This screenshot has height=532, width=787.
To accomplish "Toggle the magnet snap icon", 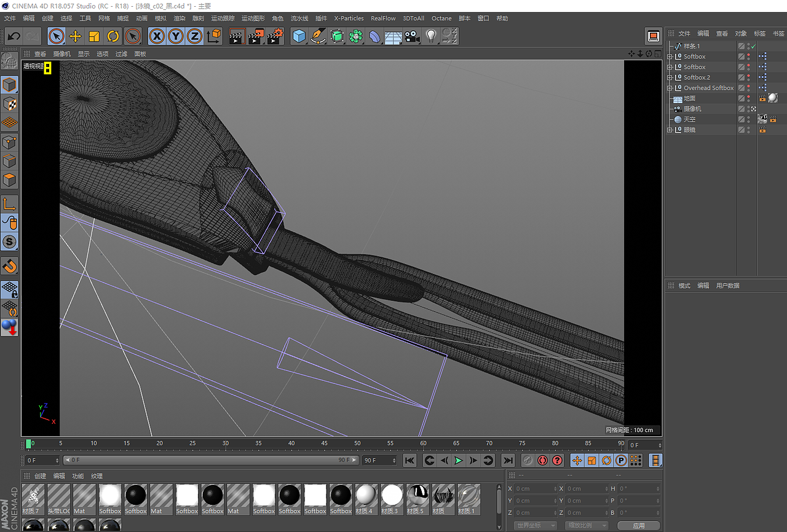I will (9, 266).
